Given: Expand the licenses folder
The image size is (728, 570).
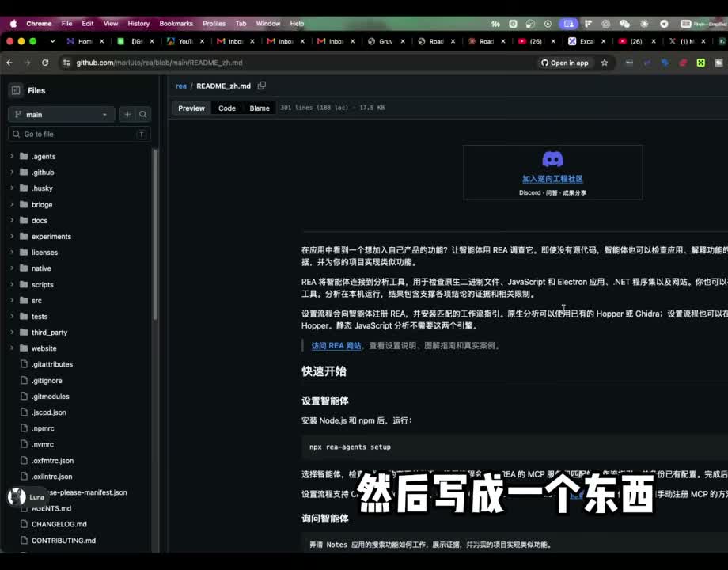Looking at the screenshot, I should pyautogui.click(x=12, y=253).
